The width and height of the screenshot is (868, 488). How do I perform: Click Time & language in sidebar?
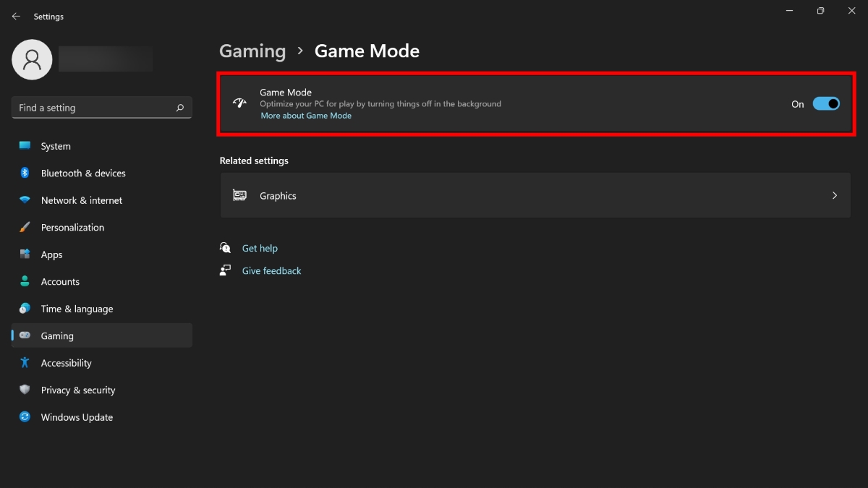pyautogui.click(x=76, y=309)
